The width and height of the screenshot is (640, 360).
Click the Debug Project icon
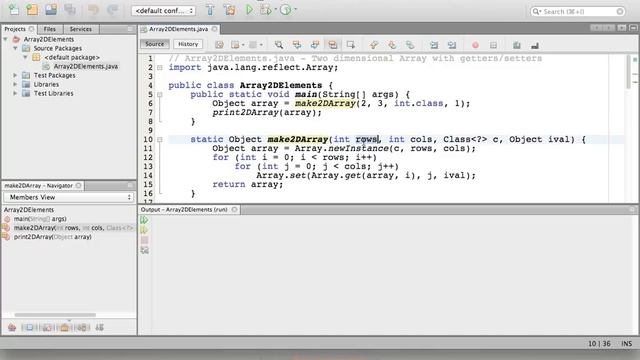pyautogui.click(x=265, y=9)
